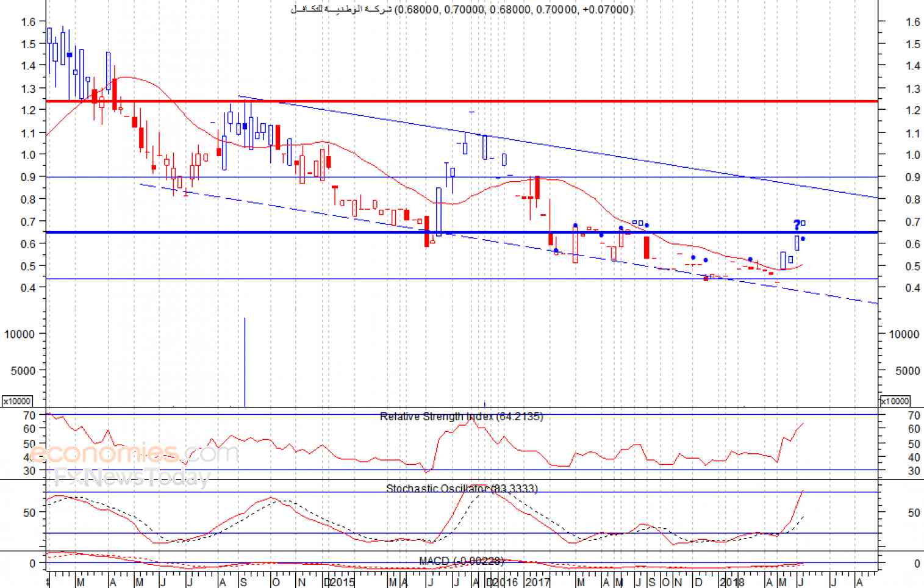Click the 2016 year label on time axis
The image size is (924, 588).
pos(505,582)
